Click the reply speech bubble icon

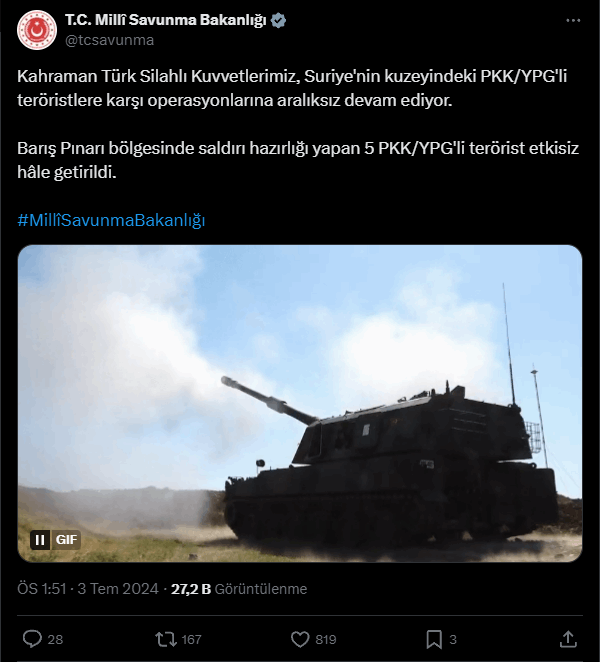[x=32, y=639]
